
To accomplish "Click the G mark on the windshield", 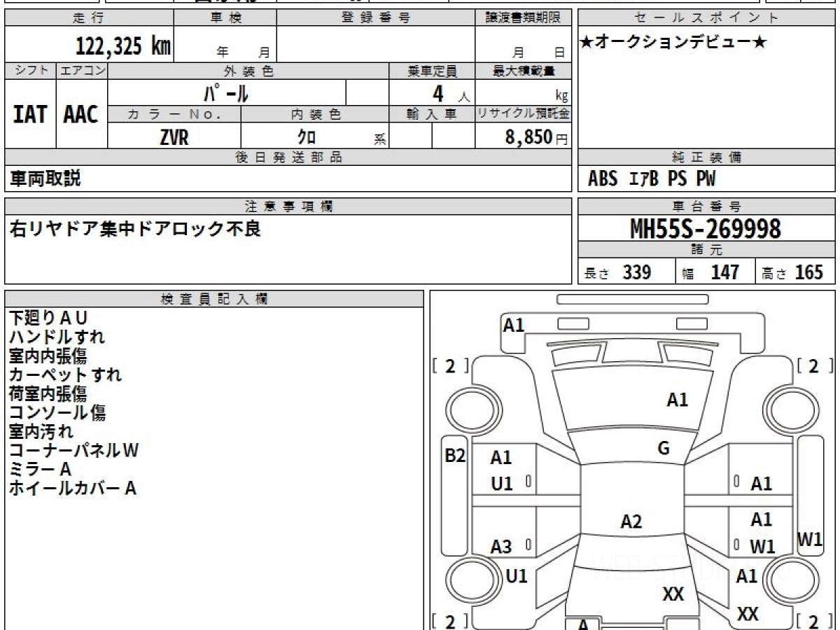I will click(664, 449).
